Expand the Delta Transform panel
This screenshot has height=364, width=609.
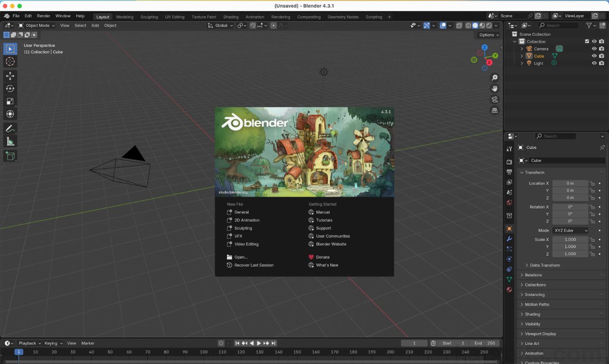pyautogui.click(x=545, y=265)
